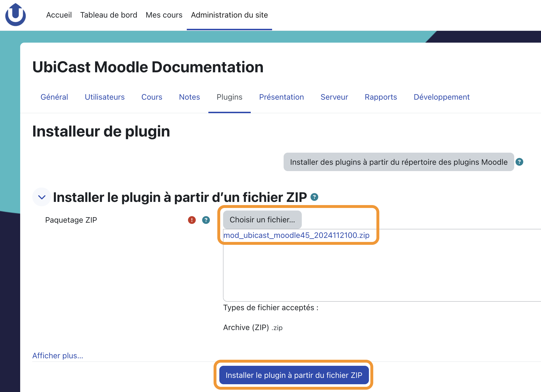Switch to the Rapports tab
This screenshot has height=392, width=541.
[x=381, y=97]
